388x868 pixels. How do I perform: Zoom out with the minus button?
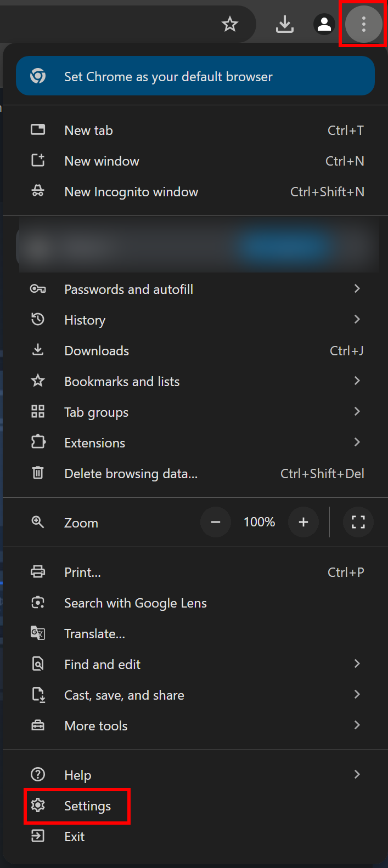tap(216, 522)
